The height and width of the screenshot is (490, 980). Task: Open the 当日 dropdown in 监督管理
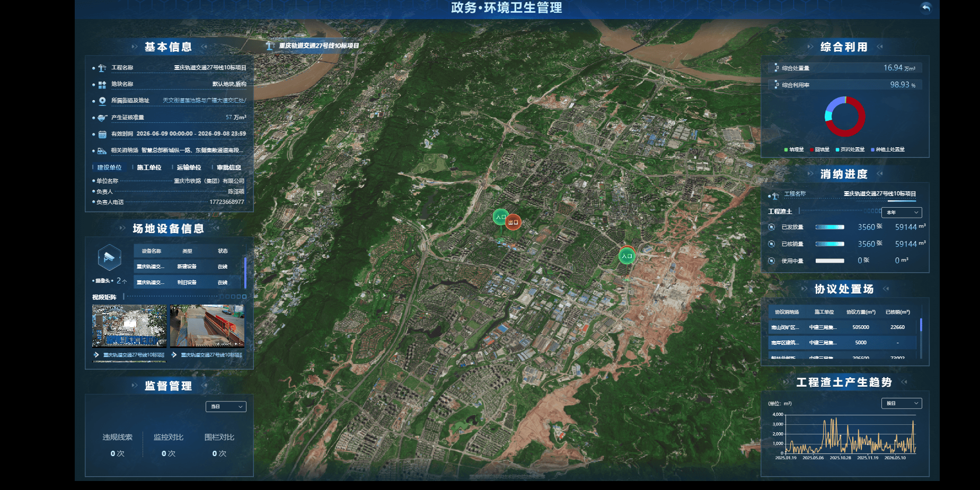(226, 406)
